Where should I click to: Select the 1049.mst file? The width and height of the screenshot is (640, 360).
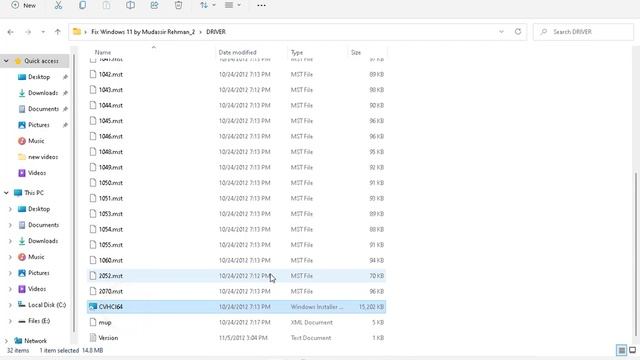[237, 167]
